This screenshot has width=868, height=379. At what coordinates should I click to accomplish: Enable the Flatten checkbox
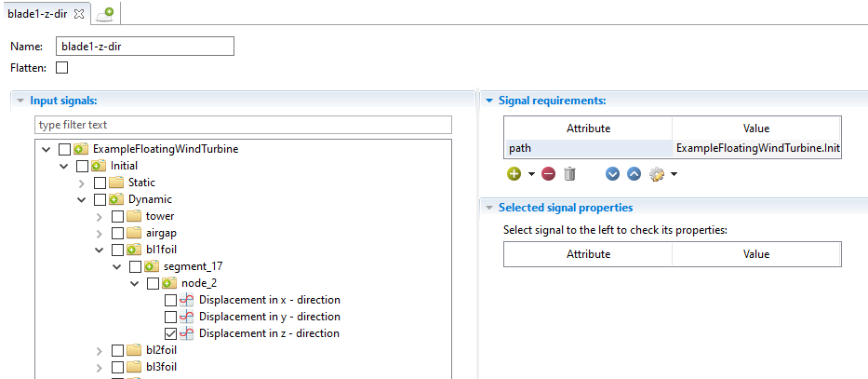[x=62, y=67]
